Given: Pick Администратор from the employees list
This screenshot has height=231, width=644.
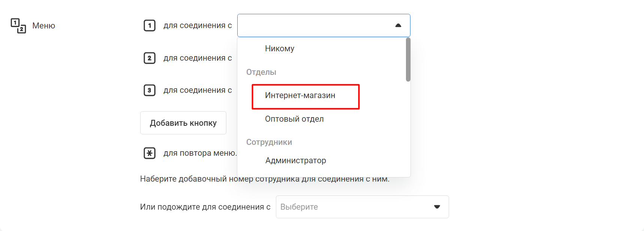Looking at the screenshot, I should [295, 161].
